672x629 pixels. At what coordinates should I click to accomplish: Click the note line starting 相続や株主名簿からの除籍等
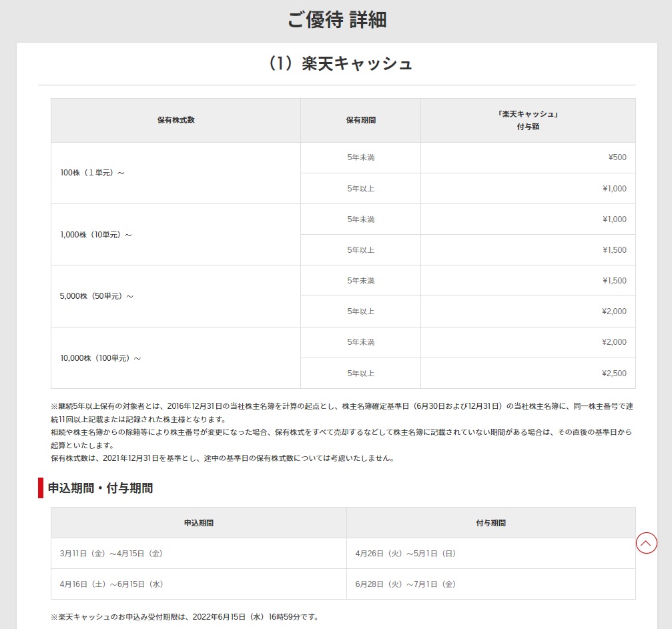pyautogui.click(x=342, y=439)
